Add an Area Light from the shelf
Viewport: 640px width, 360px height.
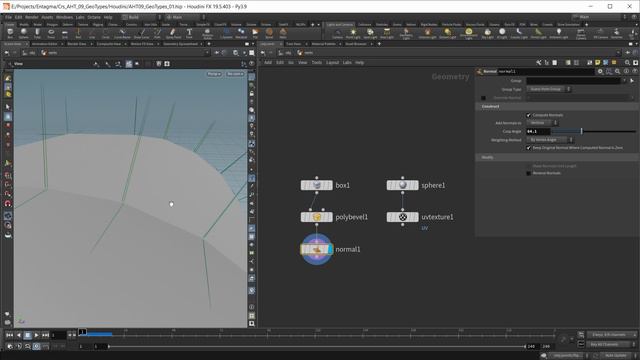coord(387,33)
